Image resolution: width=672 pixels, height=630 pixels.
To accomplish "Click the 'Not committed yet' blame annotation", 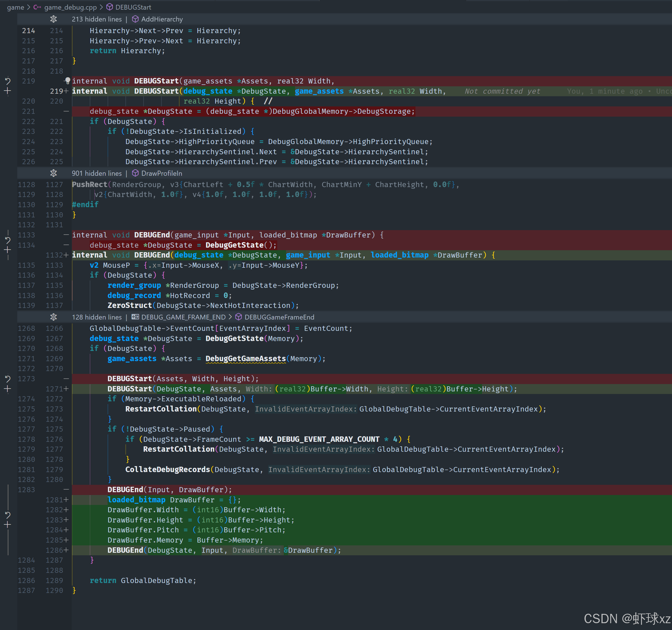I will tap(502, 91).
